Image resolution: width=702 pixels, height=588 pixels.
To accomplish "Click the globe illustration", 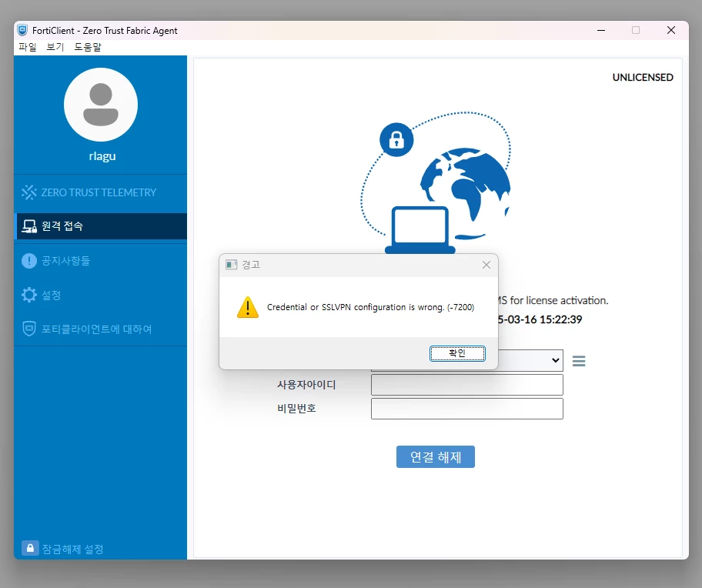I will 466,192.
